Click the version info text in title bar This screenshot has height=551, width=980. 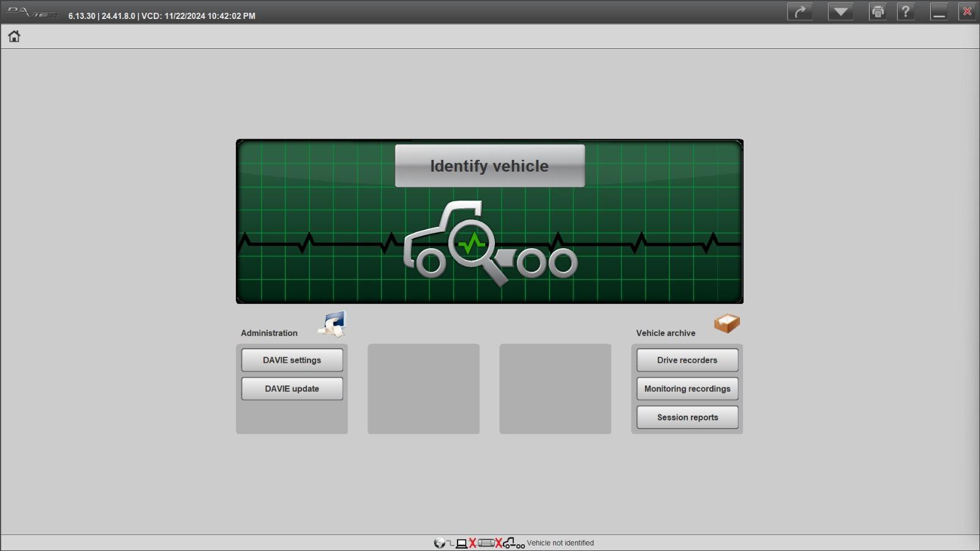coord(162,16)
